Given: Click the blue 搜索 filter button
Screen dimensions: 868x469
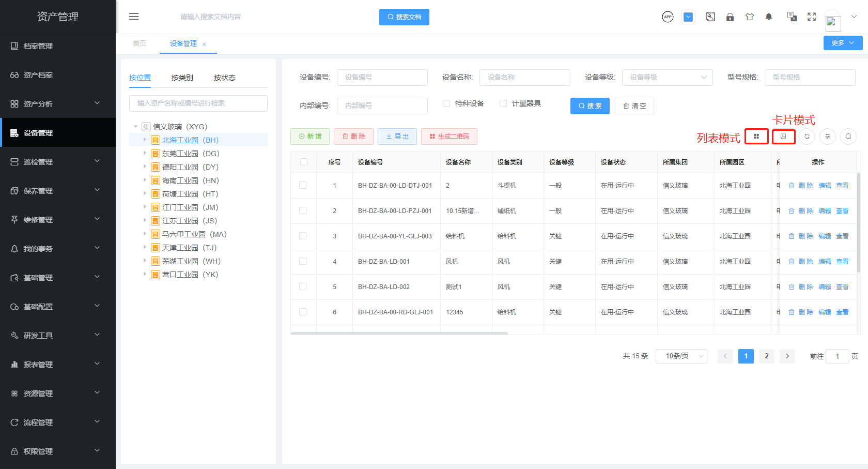Looking at the screenshot, I should tap(590, 106).
